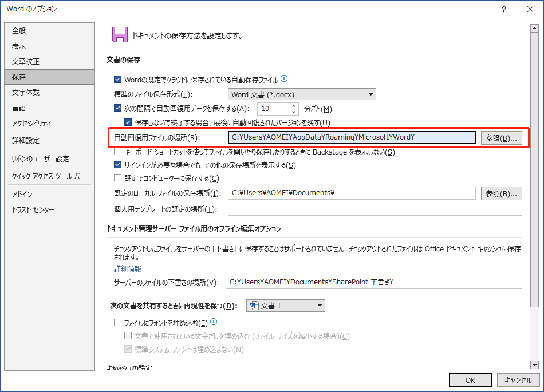Click 文書で使用されている文字だけを埋め込む checkbox
This screenshot has width=544, height=392.
tap(128, 335)
